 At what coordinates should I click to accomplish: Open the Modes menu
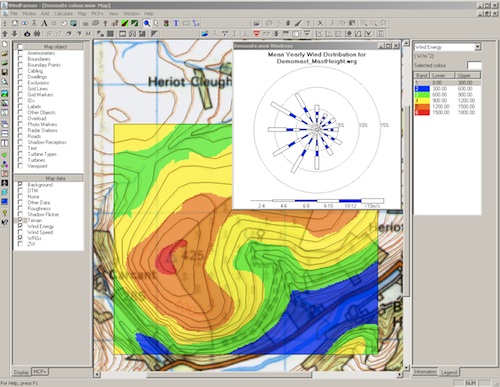tap(29, 14)
